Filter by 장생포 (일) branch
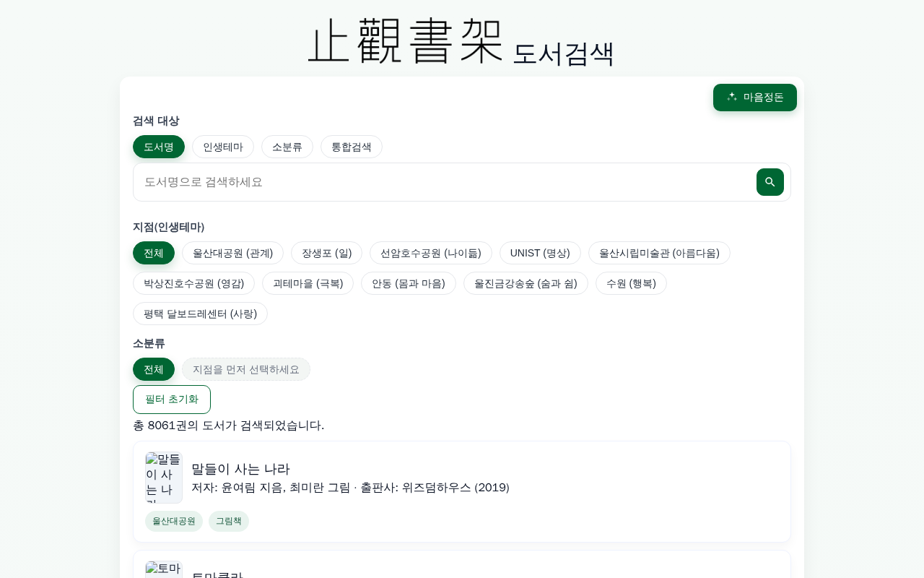Viewport: 924px width, 578px height. pos(326,253)
